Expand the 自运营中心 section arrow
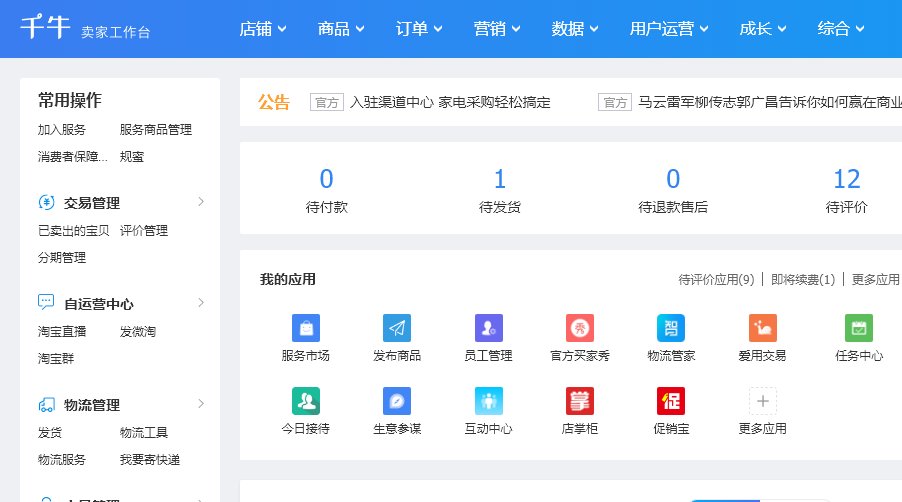Image resolution: width=902 pixels, height=502 pixels. click(x=201, y=302)
